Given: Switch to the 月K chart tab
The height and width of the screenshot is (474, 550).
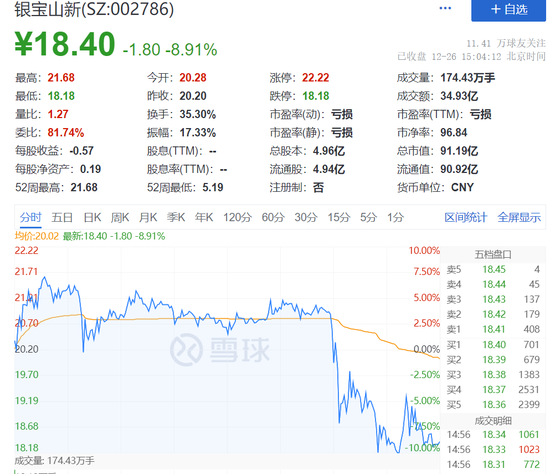Looking at the screenshot, I should (148, 218).
